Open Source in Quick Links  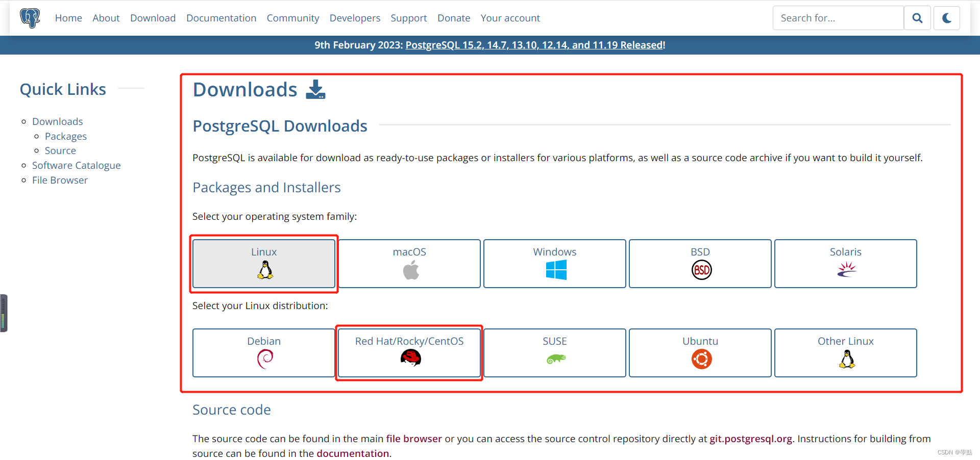(60, 150)
